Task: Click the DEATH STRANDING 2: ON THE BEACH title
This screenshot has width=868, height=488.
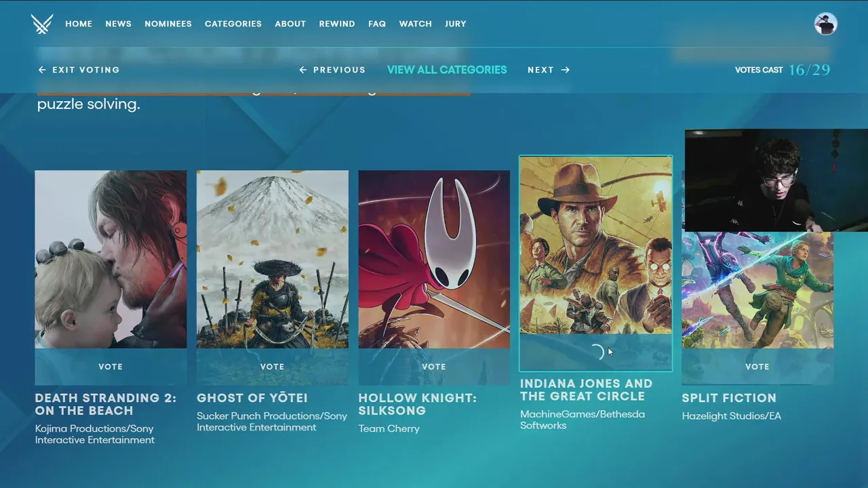Action: click(x=106, y=405)
